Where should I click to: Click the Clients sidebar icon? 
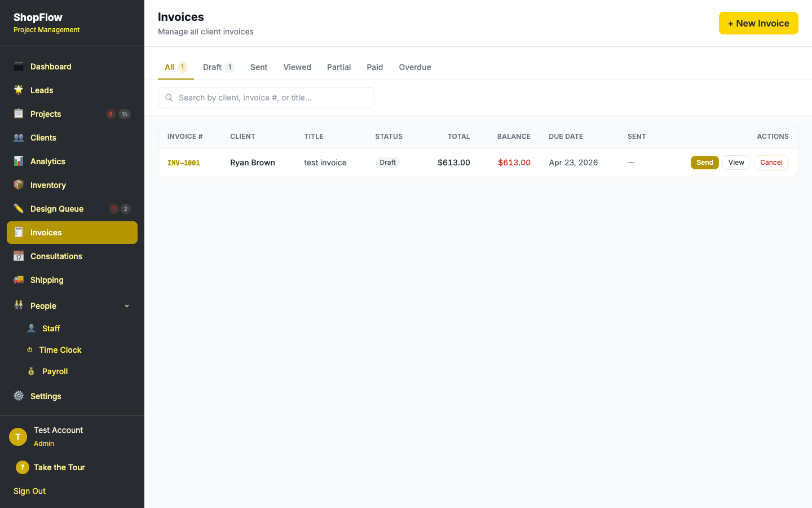coord(19,137)
